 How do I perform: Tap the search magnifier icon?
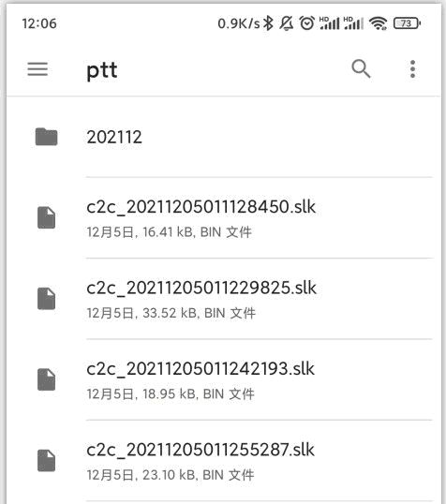point(361,68)
